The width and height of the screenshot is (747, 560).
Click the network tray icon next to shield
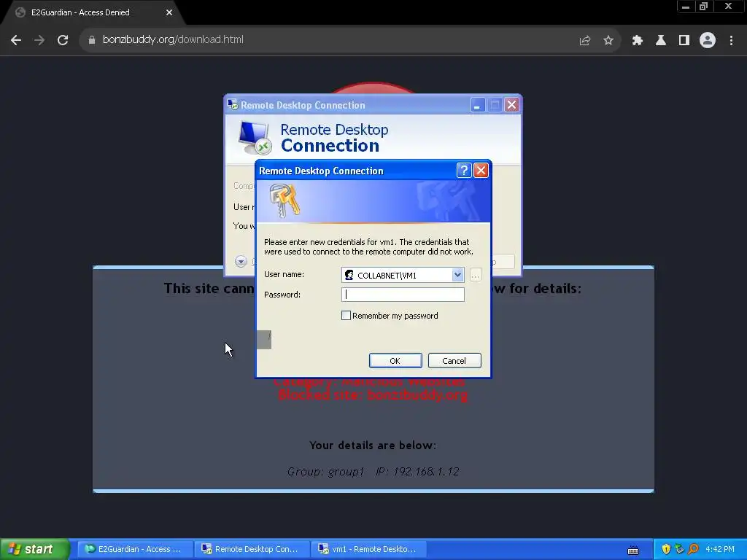(679, 549)
